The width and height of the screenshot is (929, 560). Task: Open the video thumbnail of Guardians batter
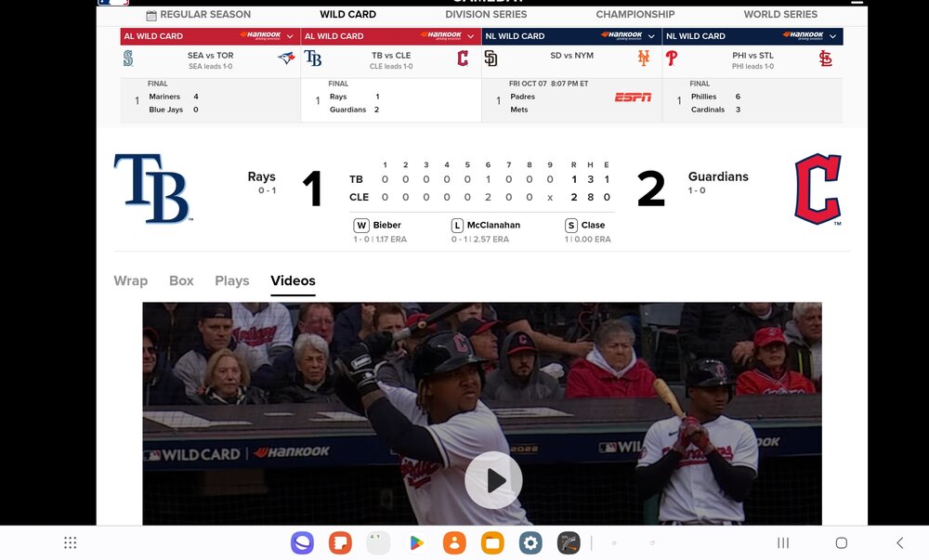point(481,414)
